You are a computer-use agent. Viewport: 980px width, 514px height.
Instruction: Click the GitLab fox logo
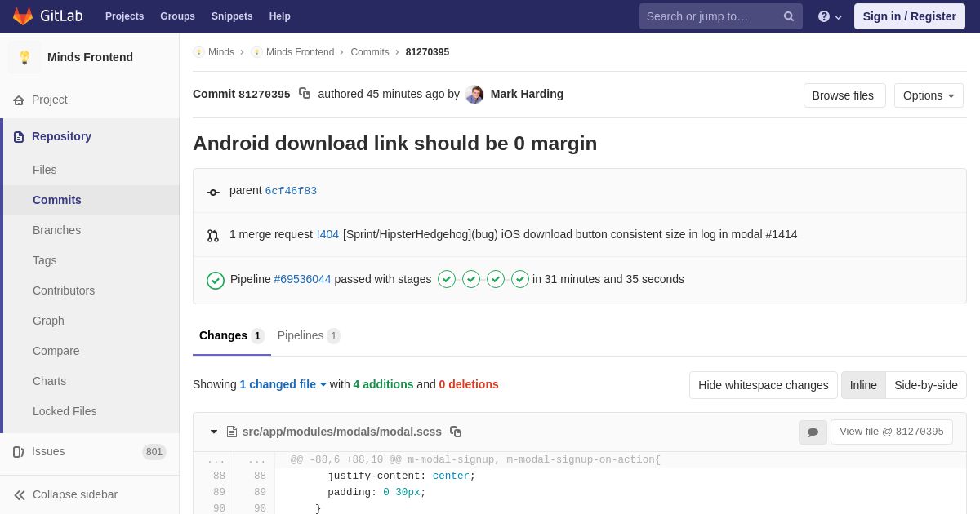23,16
